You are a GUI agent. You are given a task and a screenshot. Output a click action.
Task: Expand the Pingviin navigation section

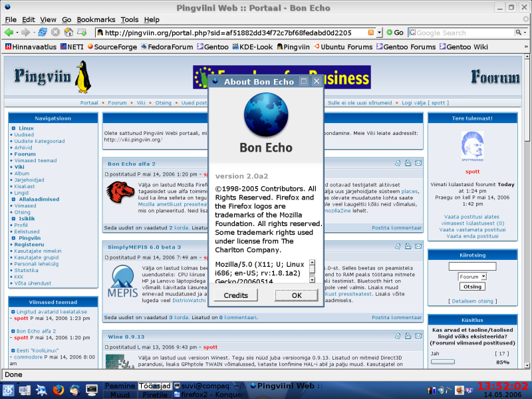[13, 238]
